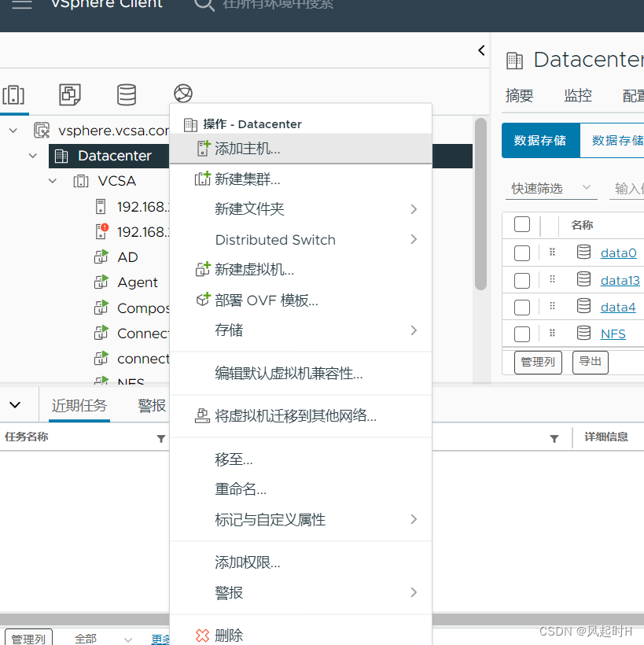The width and height of the screenshot is (644, 645).
Task: Open the 快速筛选 dropdown
Action: point(551,189)
